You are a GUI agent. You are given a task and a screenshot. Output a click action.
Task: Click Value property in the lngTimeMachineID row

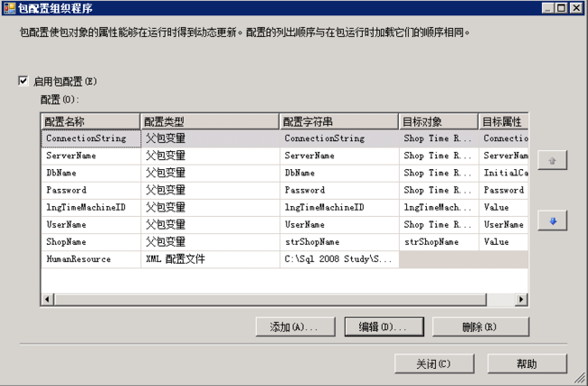(504, 207)
